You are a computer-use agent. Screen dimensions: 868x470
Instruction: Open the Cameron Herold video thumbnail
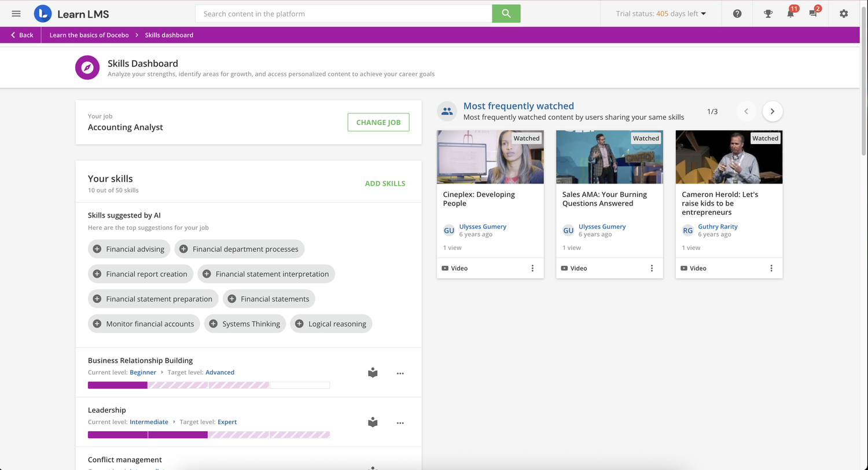click(x=729, y=157)
